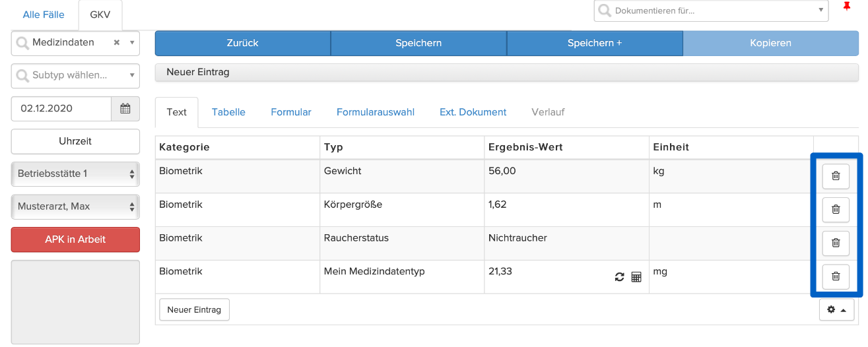
Task: Click the Einheit column header
Action: coord(731,147)
